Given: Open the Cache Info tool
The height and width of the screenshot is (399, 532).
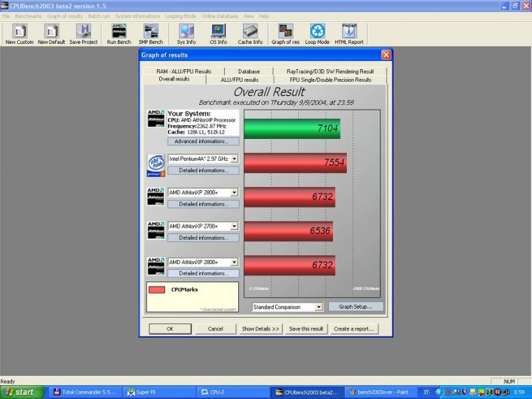Looking at the screenshot, I should point(250,34).
